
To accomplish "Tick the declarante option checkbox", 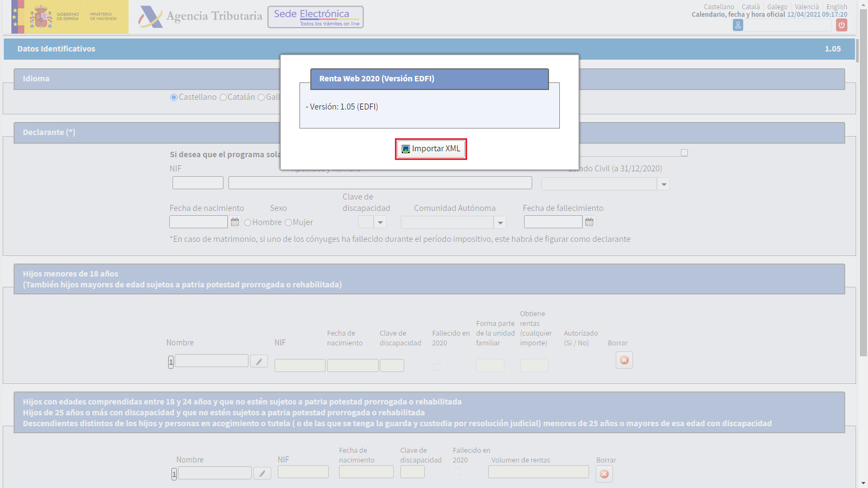I will (684, 153).
